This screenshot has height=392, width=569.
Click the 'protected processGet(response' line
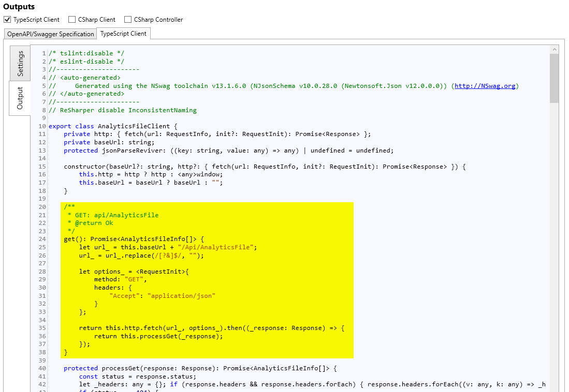200,368
